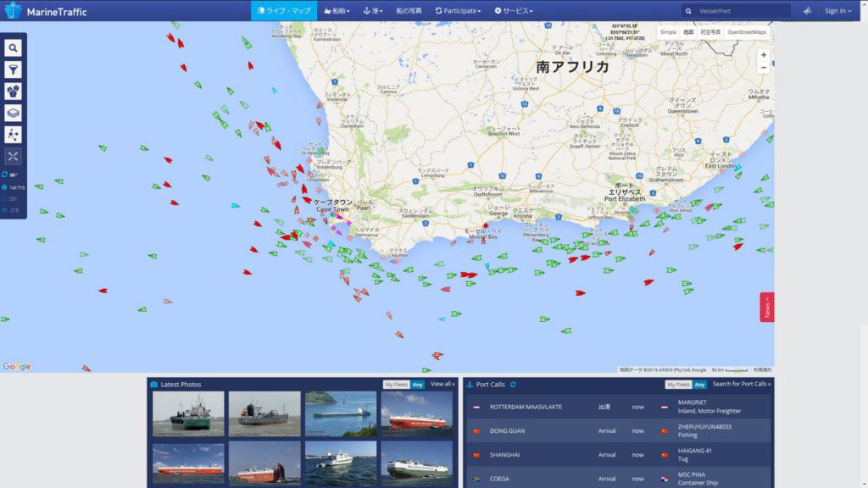Screen dimensions: 868x488
Task: Switch map style to 航空写真
Action: click(710, 32)
